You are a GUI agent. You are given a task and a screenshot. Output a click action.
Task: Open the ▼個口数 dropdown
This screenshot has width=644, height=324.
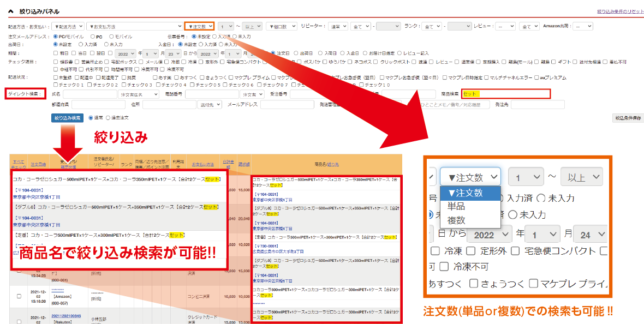tap(281, 26)
